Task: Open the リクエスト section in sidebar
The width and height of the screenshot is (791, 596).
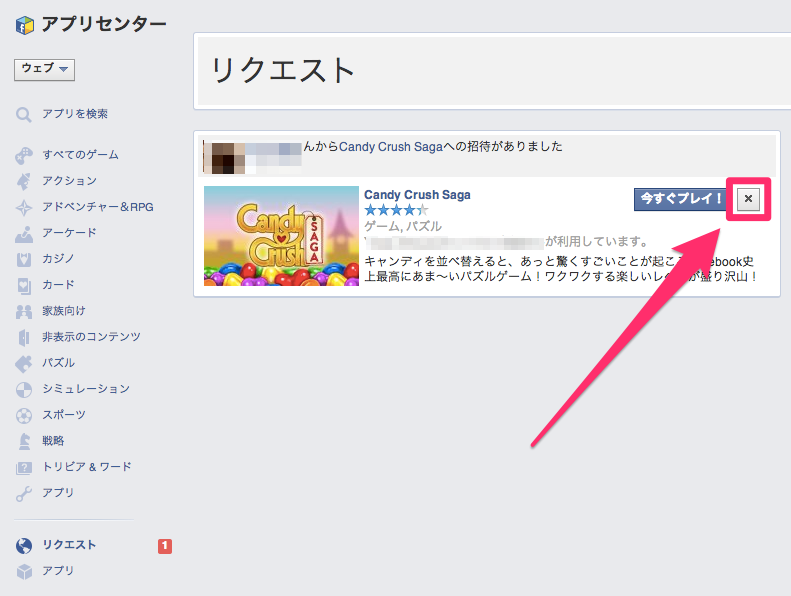Action: 69,545
